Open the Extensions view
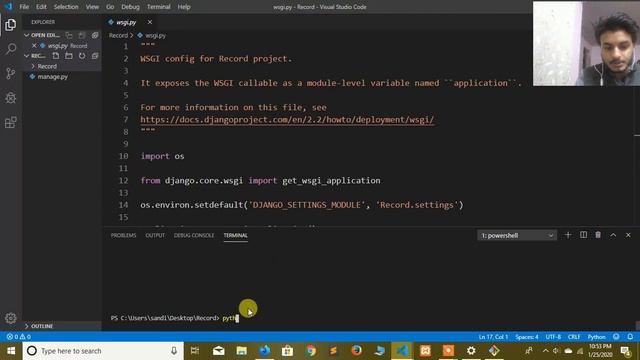Viewport: 640px width, 360px height. click(11, 122)
